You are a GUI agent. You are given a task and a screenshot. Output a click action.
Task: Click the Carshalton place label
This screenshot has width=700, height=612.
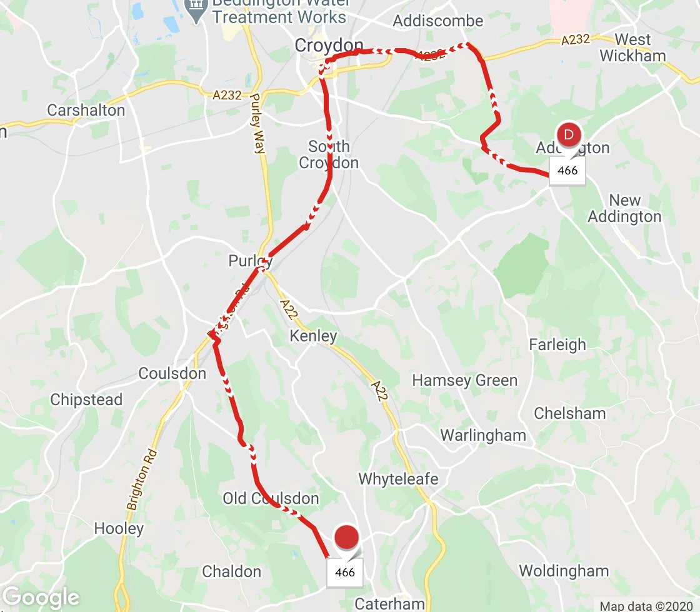pyautogui.click(x=86, y=110)
